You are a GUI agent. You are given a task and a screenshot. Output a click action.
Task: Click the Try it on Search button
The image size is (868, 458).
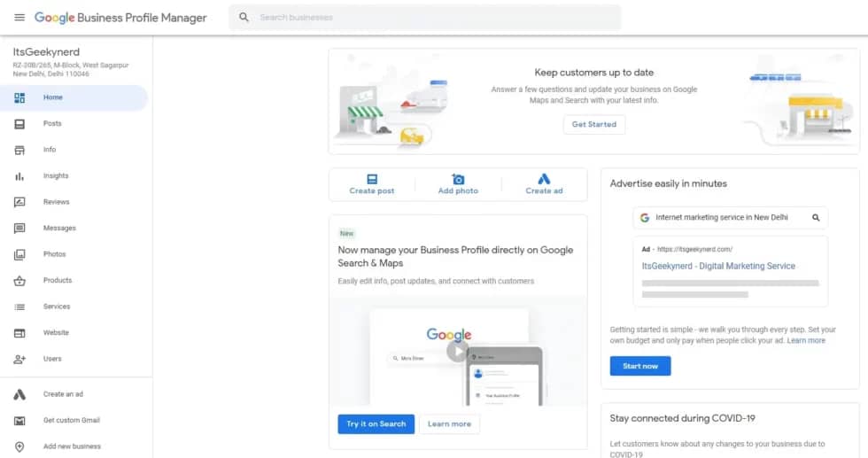pyautogui.click(x=376, y=424)
